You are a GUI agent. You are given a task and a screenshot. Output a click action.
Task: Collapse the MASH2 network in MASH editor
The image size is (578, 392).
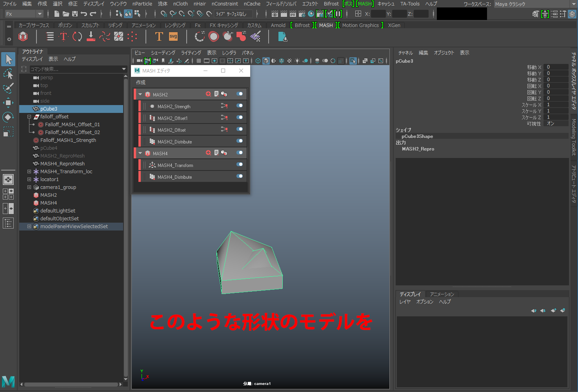pyautogui.click(x=140, y=94)
